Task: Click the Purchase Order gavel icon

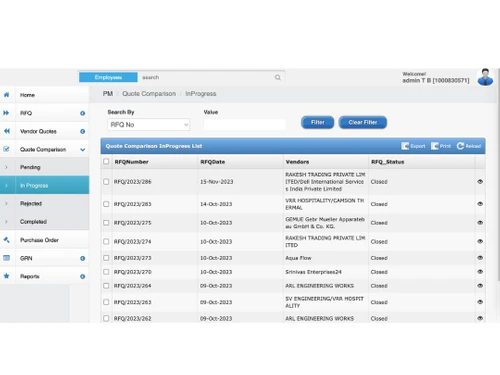Action: [x=6, y=240]
